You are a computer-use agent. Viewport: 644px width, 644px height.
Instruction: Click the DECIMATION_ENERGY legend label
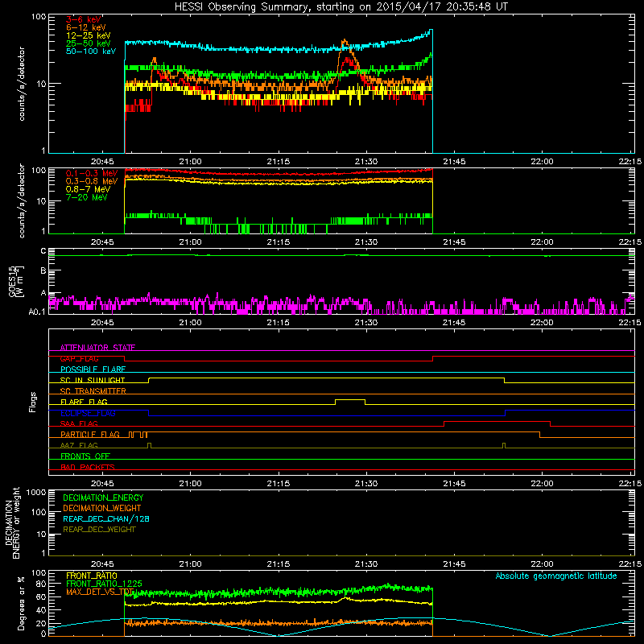pos(103,497)
